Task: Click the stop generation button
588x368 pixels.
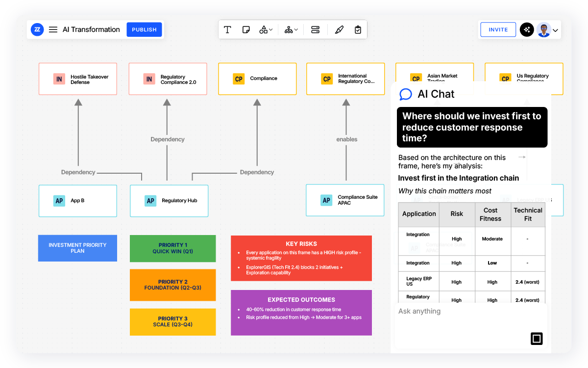Action: pyautogui.click(x=537, y=339)
